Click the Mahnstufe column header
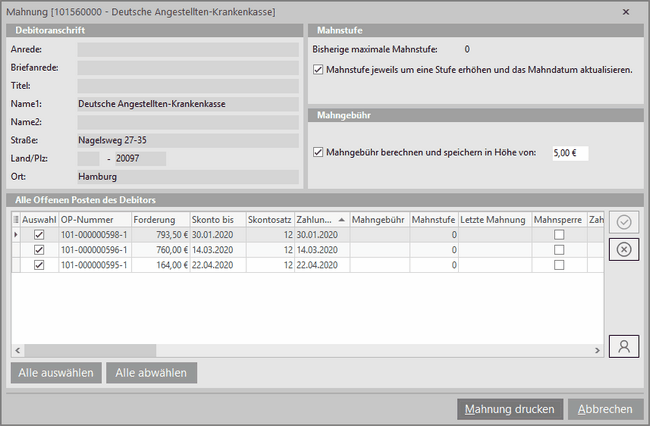This screenshot has width=650, height=426. point(433,219)
